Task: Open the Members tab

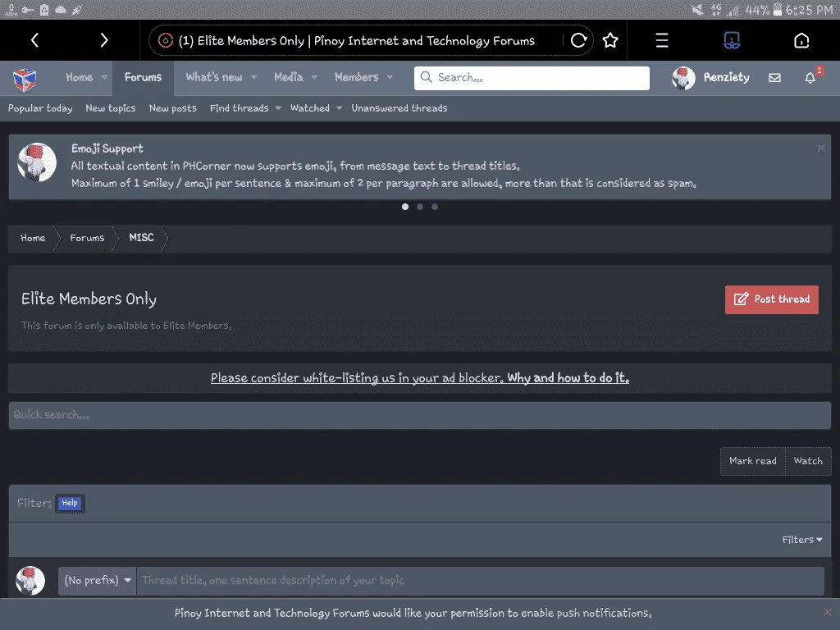Action: [x=356, y=78]
